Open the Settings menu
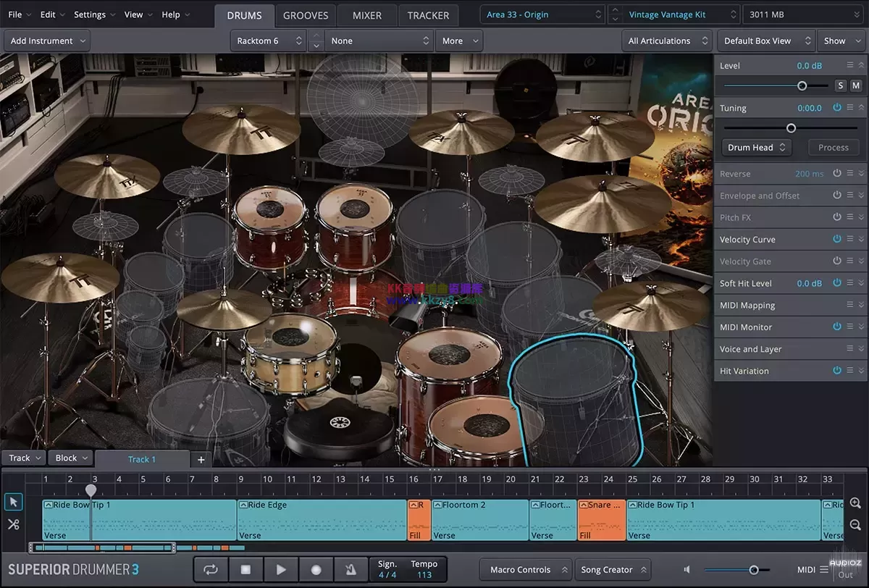This screenshot has width=869, height=588. pyautogui.click(x=94, y=14)
